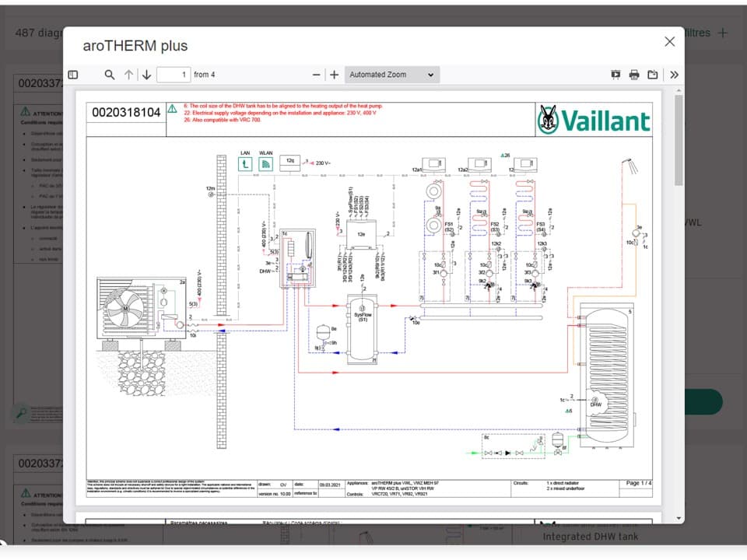Click the LAN icon in the schematic
The height and width of the screenshot is (560, 747).
[245, 164]
